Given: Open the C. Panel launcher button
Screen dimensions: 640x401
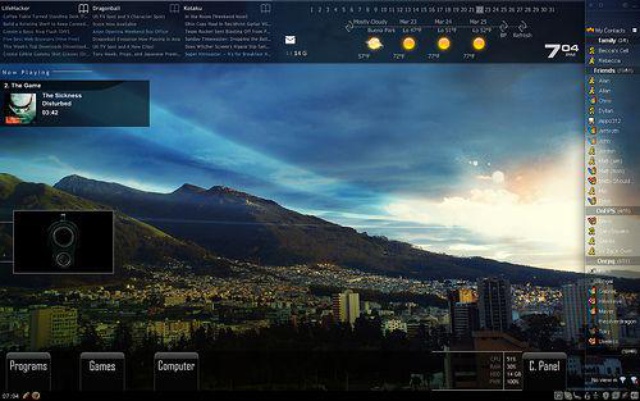Looking at the screenshot, I should [x=545, y=367].
